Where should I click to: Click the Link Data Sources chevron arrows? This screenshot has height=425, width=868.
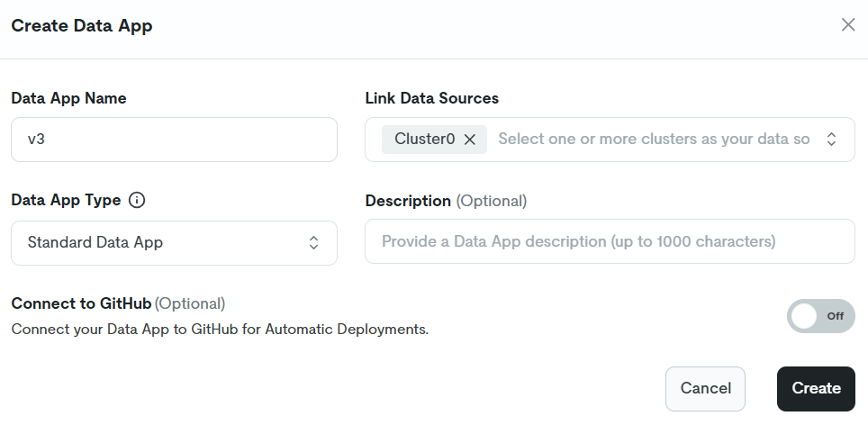click(832, 140)
